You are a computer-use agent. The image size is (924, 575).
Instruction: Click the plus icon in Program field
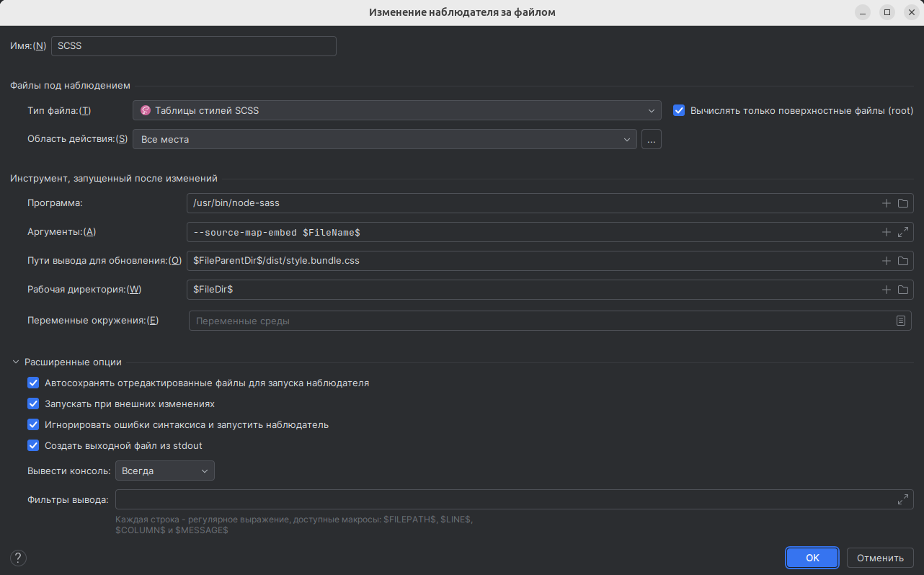click(887, 203)
